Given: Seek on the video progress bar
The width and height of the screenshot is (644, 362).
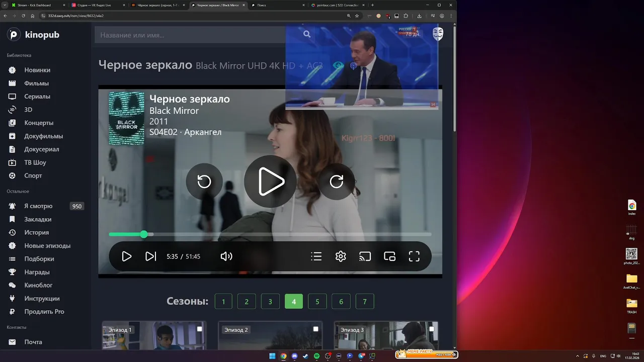Looking at the screenshot, I should click(270, 234).
